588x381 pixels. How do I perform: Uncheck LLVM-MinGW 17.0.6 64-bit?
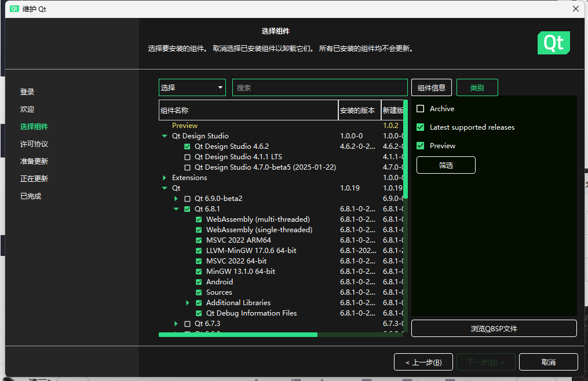(199, 251)
